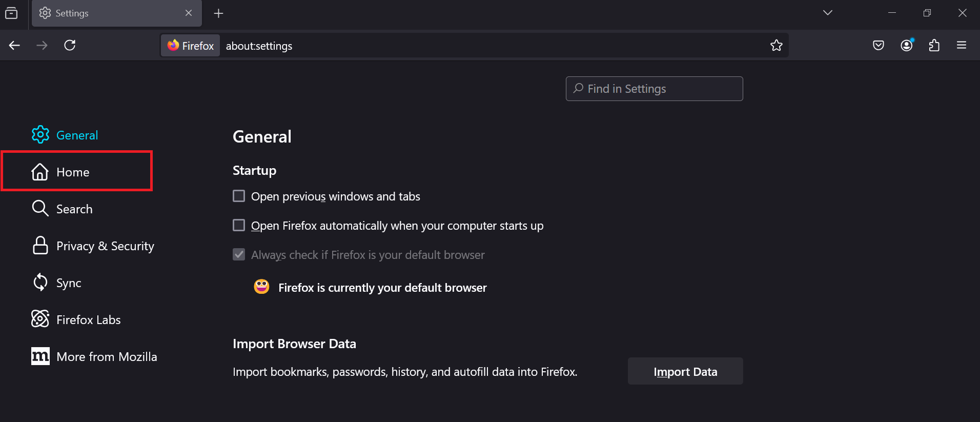Focus the Find in Settings search box
The image size is (980, 422).
(x=654, y=89)
